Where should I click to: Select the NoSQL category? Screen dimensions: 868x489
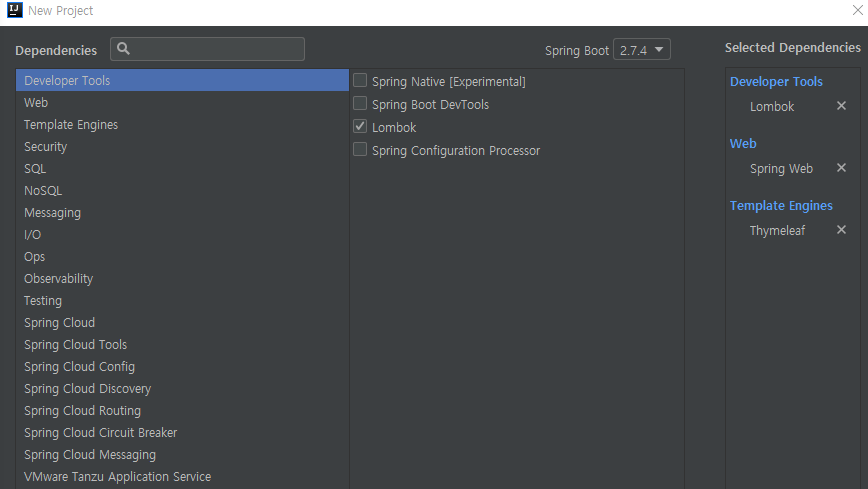pos(182,191)
